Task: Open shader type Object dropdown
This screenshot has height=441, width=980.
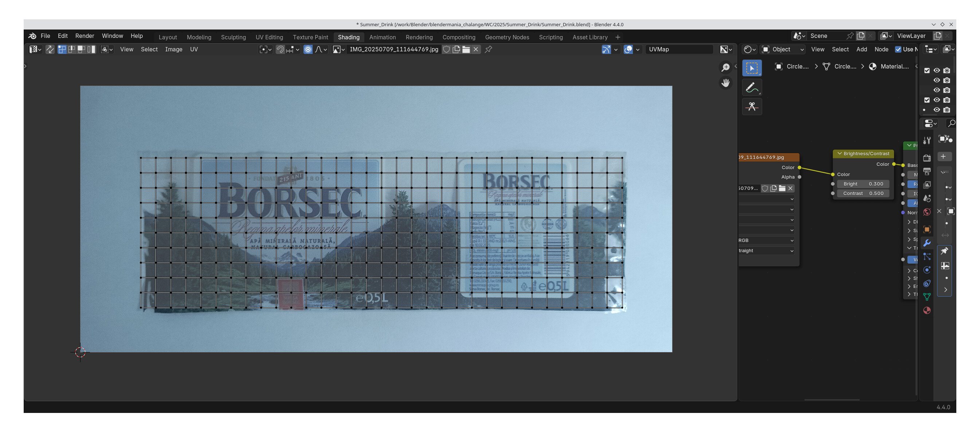Action: pyautogui.click(x=783, y=49)
